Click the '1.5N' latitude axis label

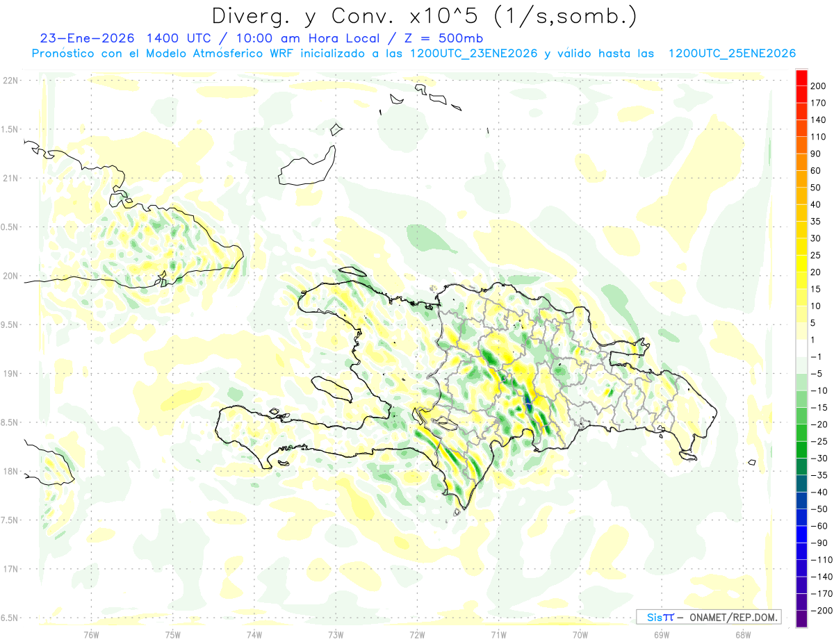[10, 129]
